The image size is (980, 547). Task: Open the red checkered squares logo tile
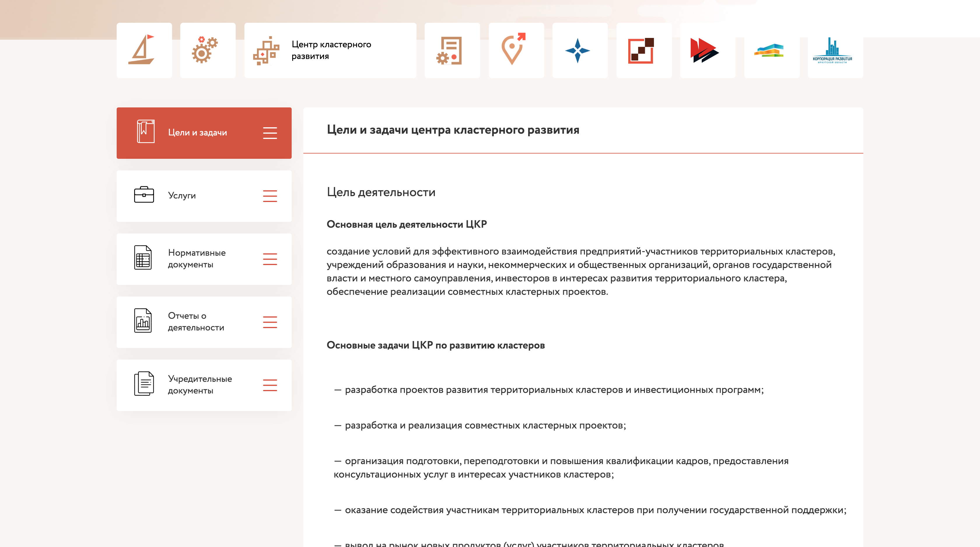[644, 50]
